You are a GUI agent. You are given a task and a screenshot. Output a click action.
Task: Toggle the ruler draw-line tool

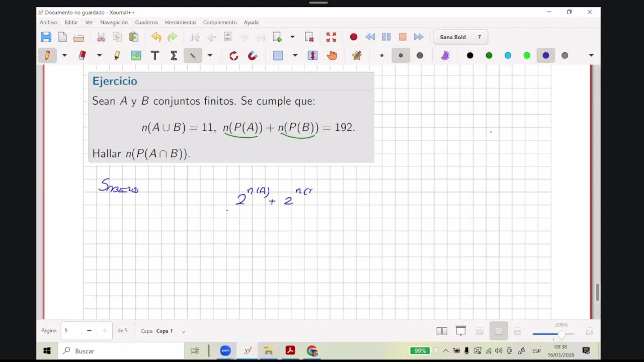coord(193,55)
